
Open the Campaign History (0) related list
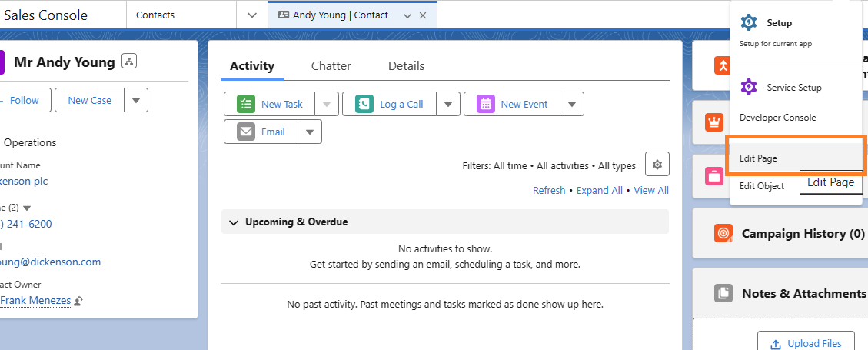pyautogui.click(x=803, y=234)
